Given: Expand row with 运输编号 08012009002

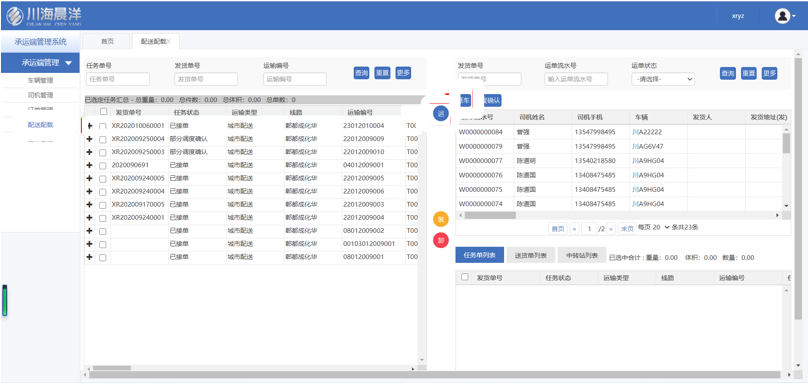Looking at the screenshot, I should [89, 230].
